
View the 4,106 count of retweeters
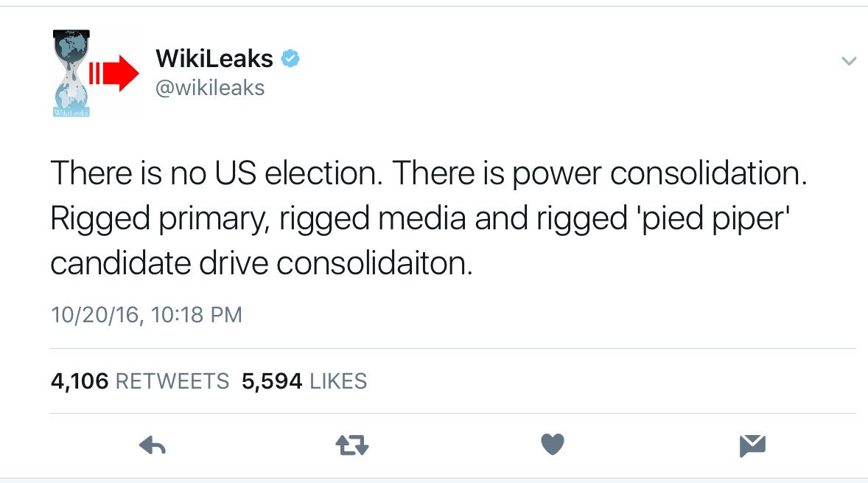click(80, 381)
